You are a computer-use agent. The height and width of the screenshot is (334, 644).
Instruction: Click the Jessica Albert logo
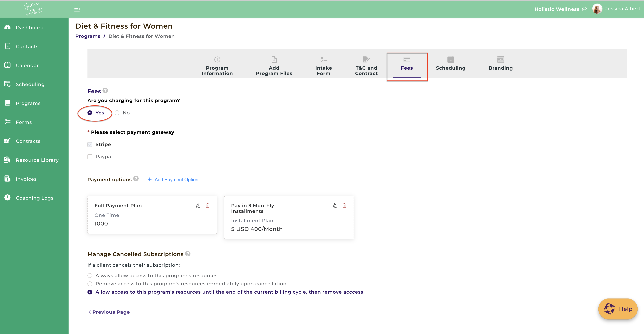click(x=33, y=9)
